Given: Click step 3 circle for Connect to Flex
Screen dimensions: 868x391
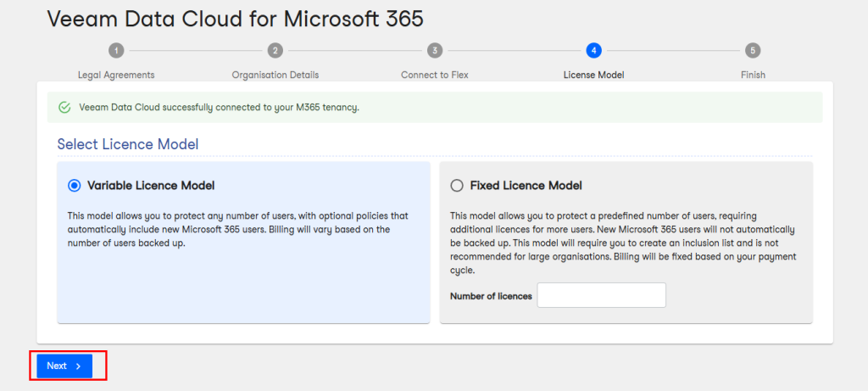Looking at the screenshot, I should [435, 50].
